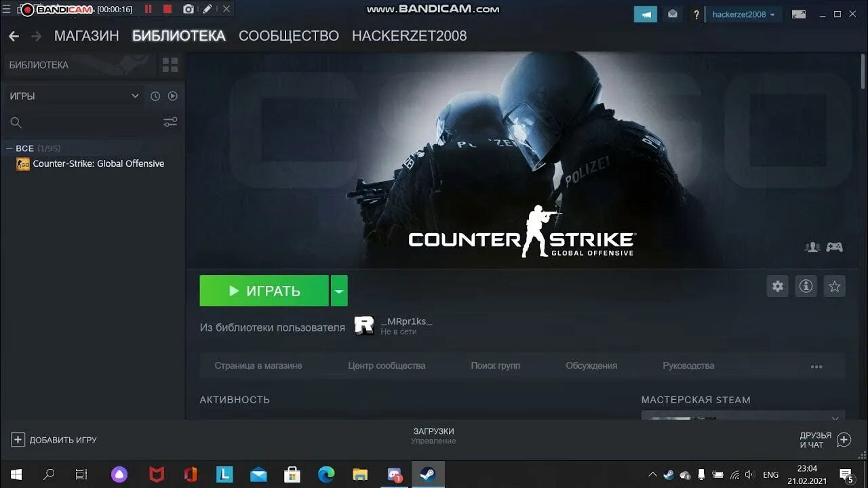This screenshot has width=868, height=488.
Task: Open game settings gear icon
Action: (778, 286)
